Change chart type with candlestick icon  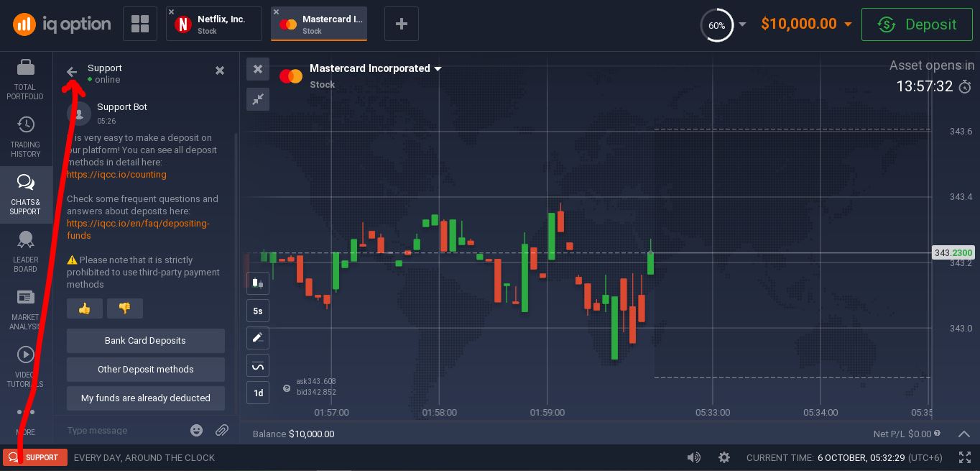tap(258, 283)
